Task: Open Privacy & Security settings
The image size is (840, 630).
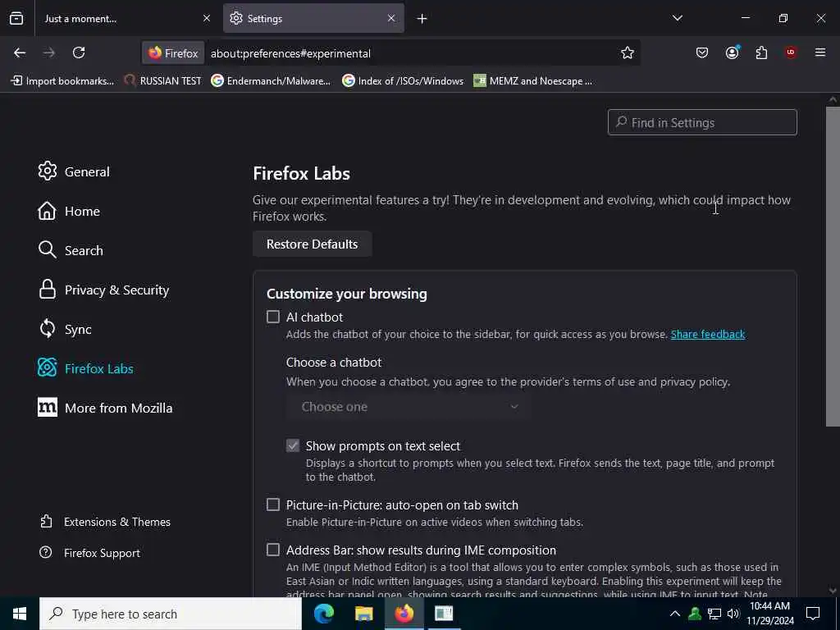Action: pyautogui.click(x=103, y=290)
